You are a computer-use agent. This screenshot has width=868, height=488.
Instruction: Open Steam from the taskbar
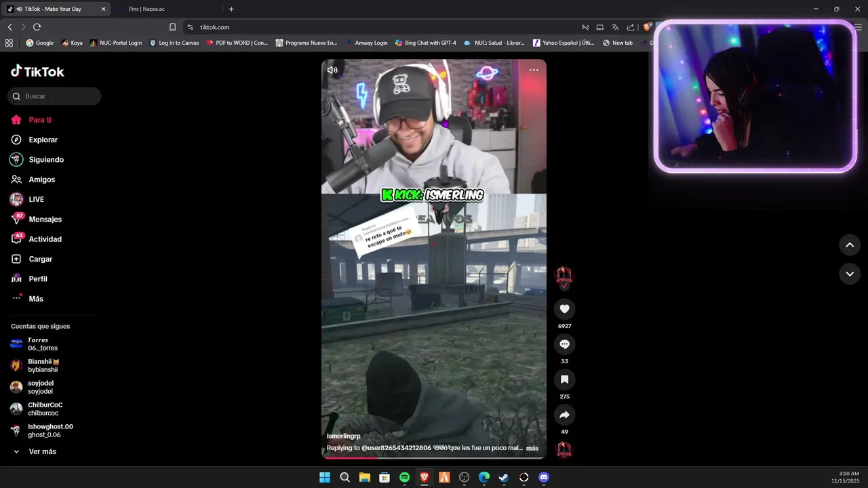click(x=504, y=477)
